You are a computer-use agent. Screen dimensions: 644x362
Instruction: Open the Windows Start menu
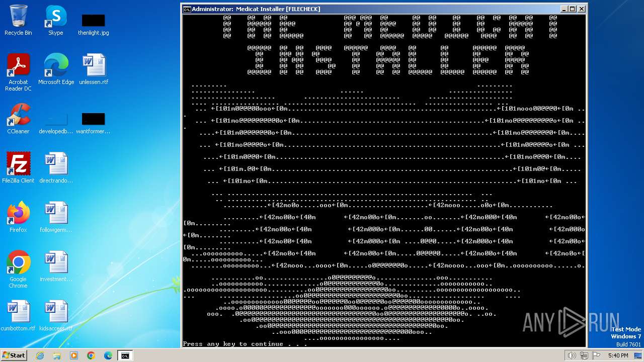click(14, 355)
